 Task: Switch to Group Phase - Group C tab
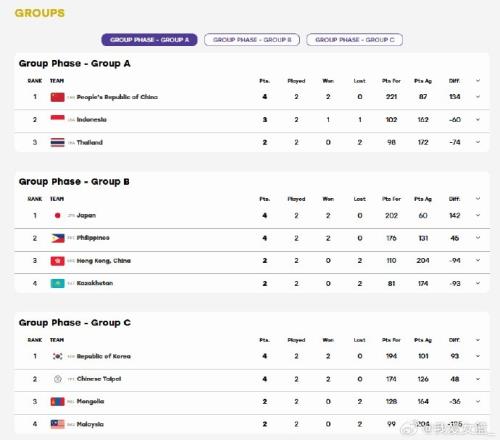pyautogui.click(x=355, y=40)
